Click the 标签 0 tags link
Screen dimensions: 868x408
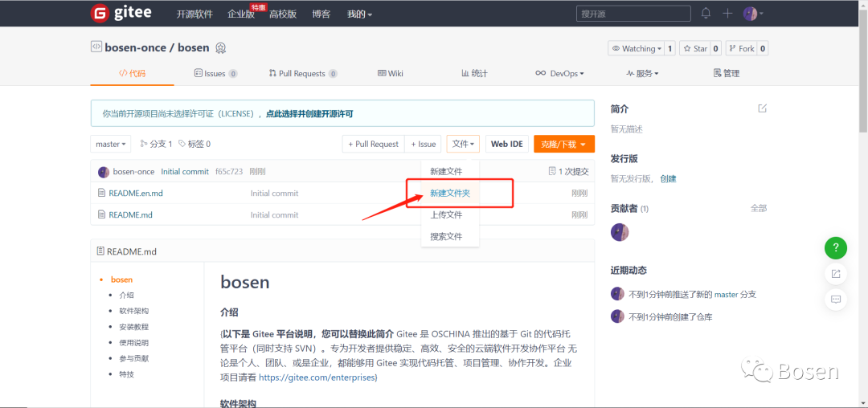click(x=194, y=144)
